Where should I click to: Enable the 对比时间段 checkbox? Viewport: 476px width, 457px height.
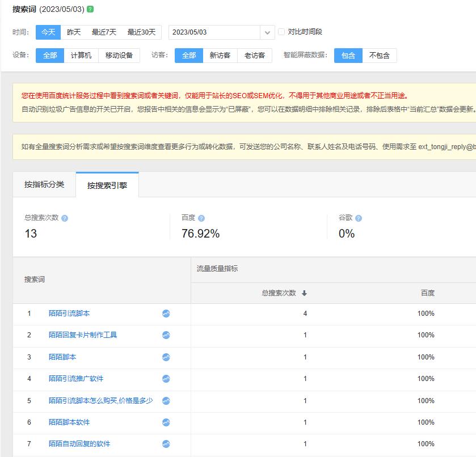(281, 32)
